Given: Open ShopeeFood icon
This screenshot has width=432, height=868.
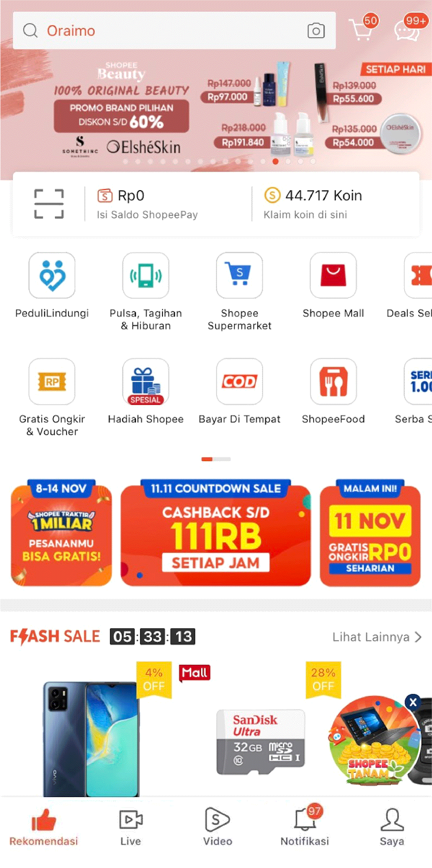Looking at the screenshot, I should pos(333,381).
